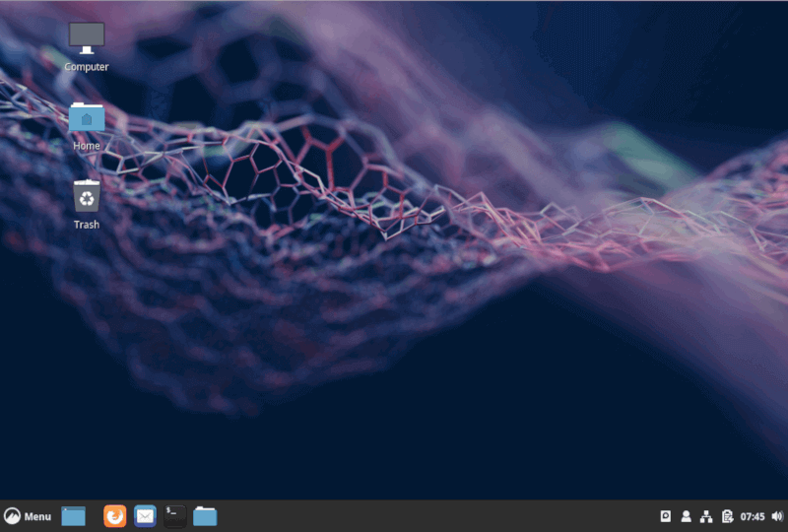The height and width of the screenshot is (532, 788).
Task: Click the Trash bin desktop icon
Action: [86, 196]
